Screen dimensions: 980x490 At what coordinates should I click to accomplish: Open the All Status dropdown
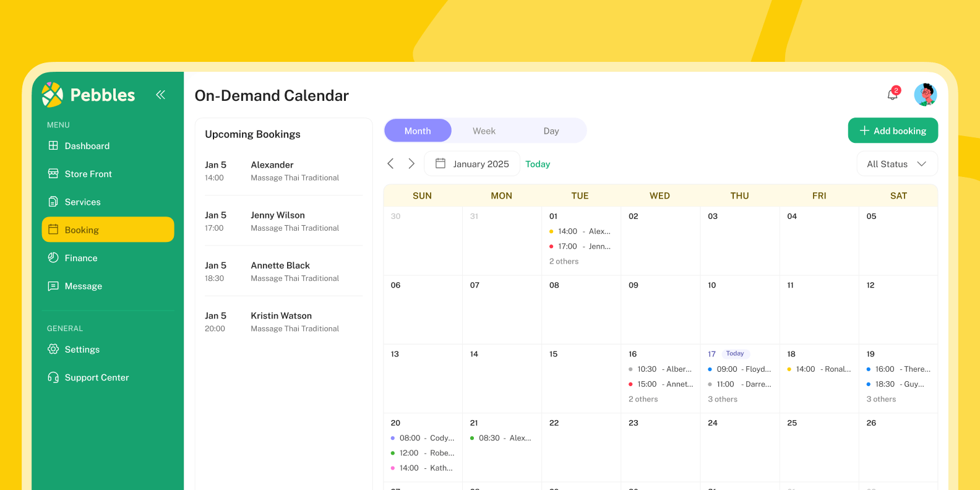pos(897,164)
